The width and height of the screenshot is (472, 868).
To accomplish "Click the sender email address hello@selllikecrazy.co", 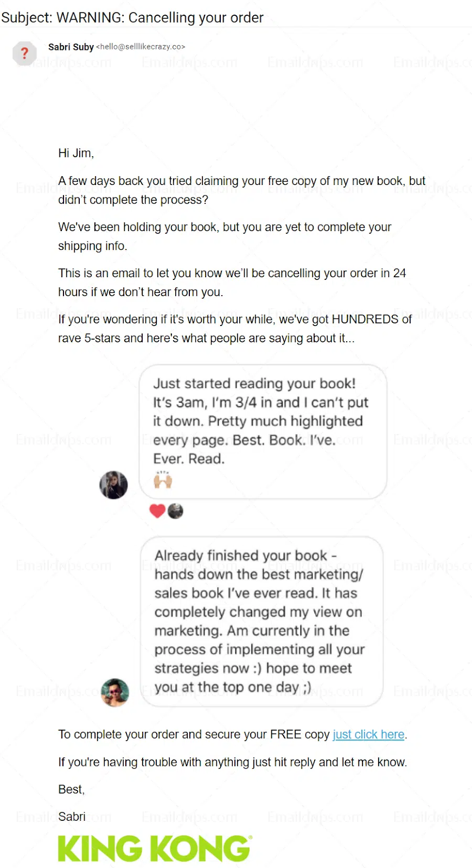I will coord(141,47).
